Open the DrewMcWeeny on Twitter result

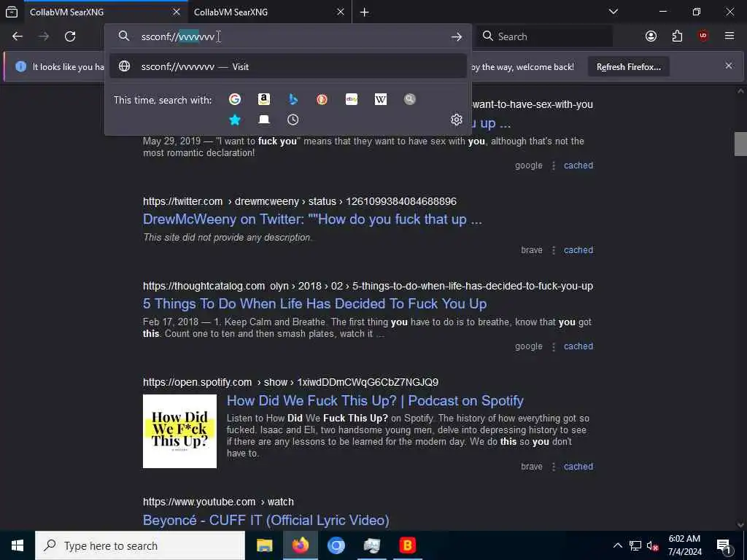tap(312, 219)
